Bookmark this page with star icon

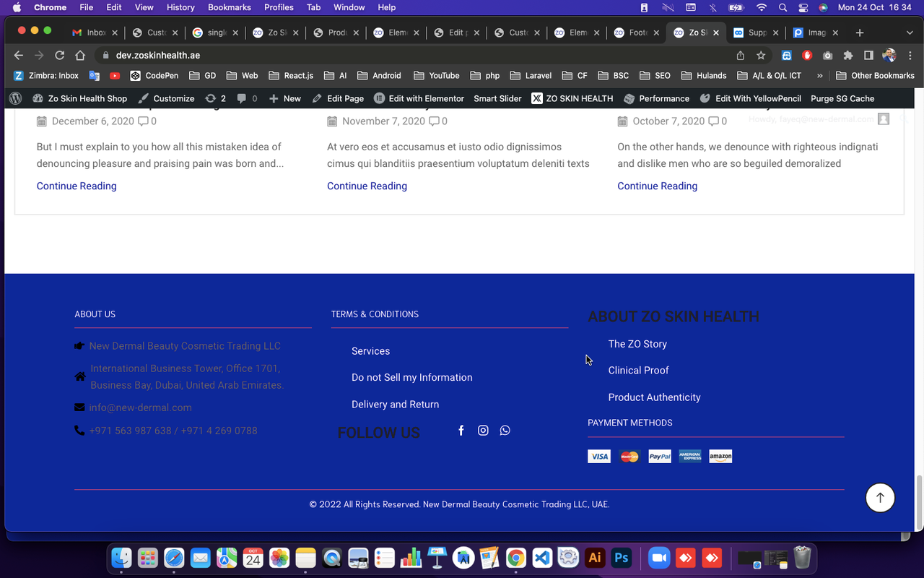tap(761, 55)
